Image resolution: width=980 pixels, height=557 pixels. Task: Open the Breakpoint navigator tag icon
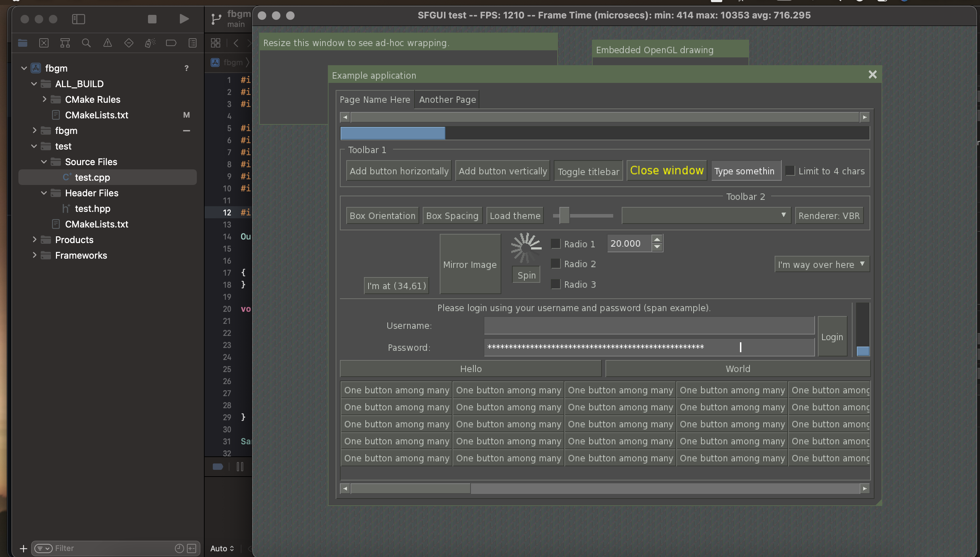click(x=171, y=43)
